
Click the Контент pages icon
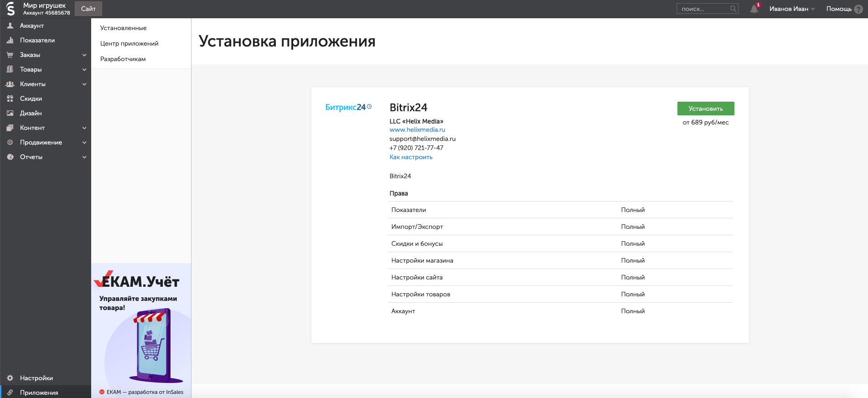tap(10, 128)
